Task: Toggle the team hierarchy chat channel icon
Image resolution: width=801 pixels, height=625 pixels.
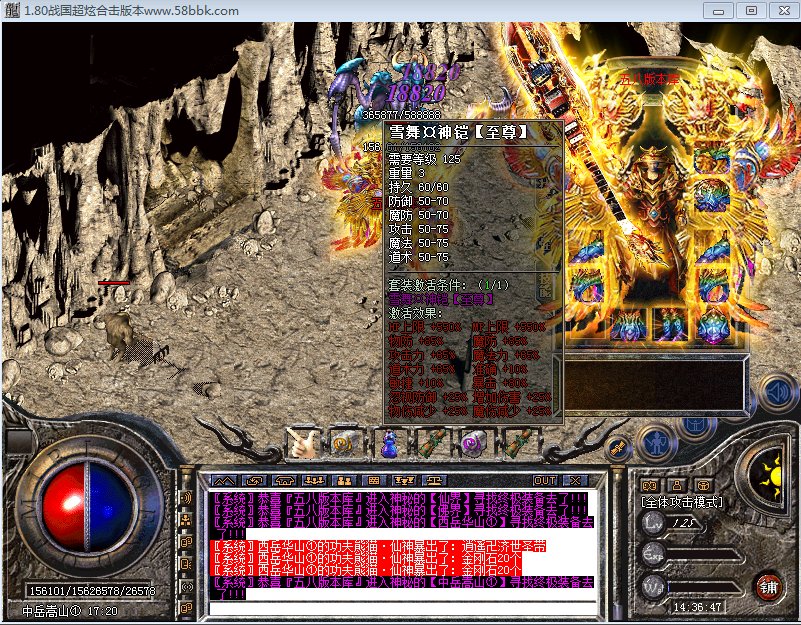Action: click(186, 520)
